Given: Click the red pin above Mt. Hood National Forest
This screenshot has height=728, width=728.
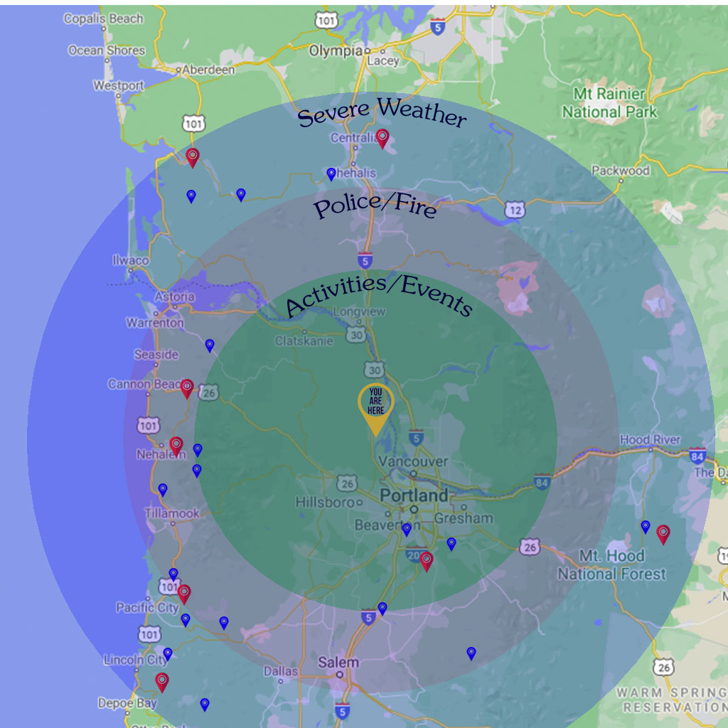Looking at the screenshot, I should pos(663,535).
